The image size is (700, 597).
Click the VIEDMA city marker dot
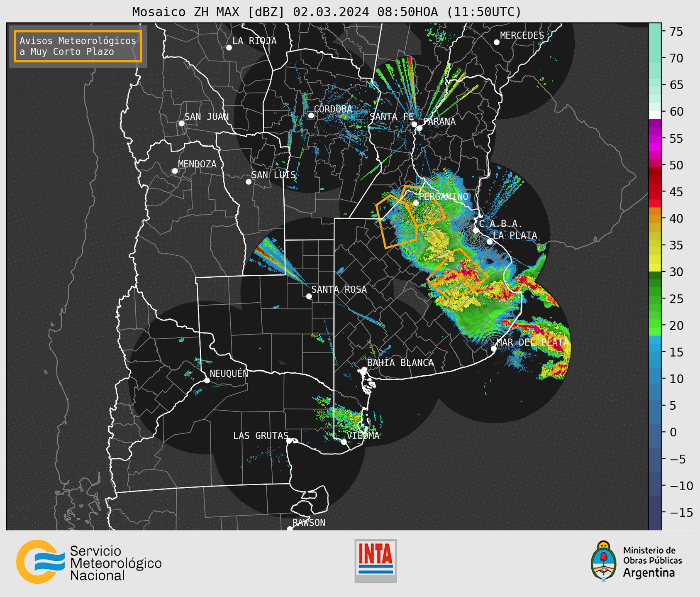pos(344,442)
